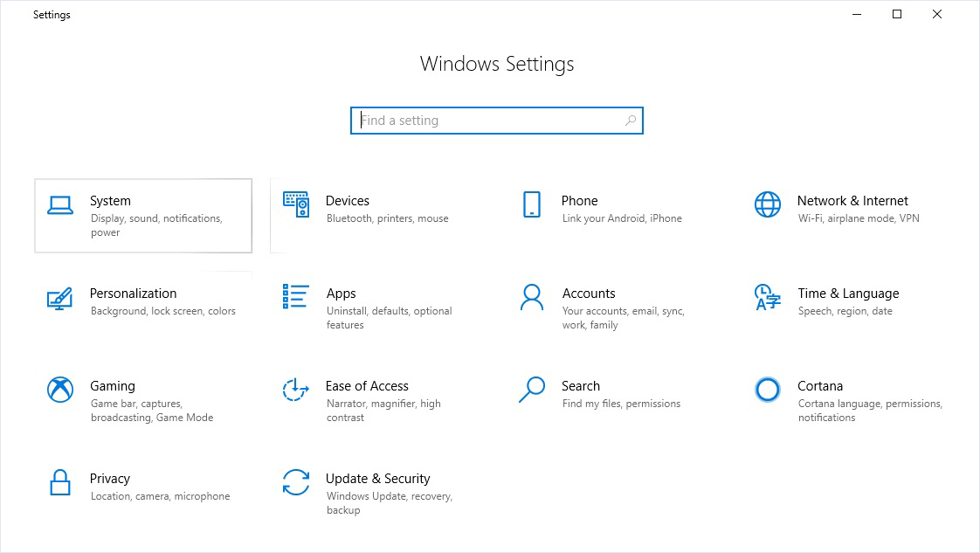Open the System laptop icon
Viewport: 980px width, 553px height.
click(60, 205)
